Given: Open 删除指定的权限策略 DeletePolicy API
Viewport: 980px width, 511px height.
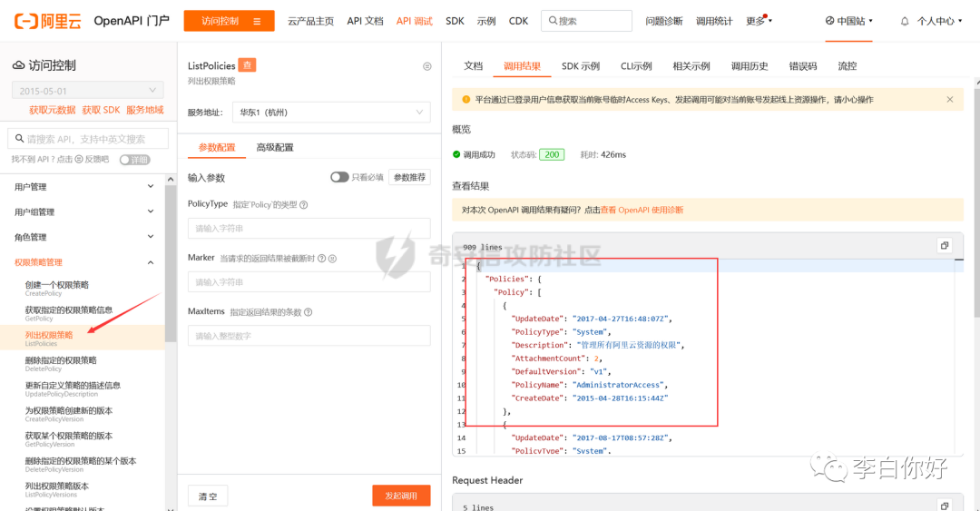Looking at the screenshot, I should (61, 364).
